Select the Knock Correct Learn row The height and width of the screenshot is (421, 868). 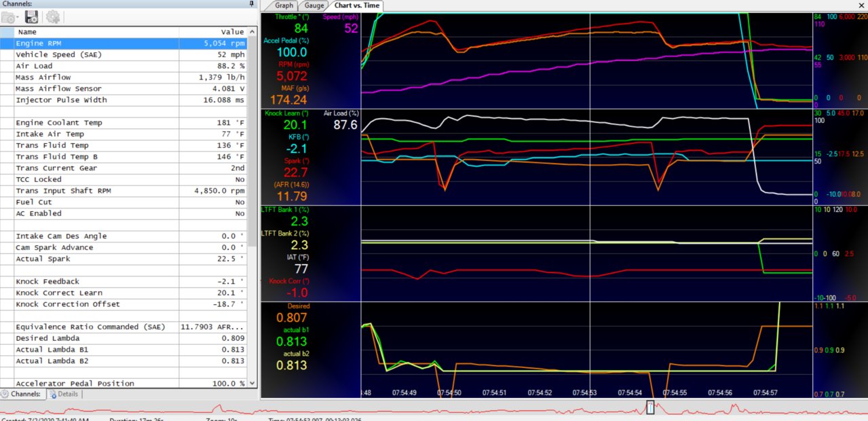click(x=124, y=293)
